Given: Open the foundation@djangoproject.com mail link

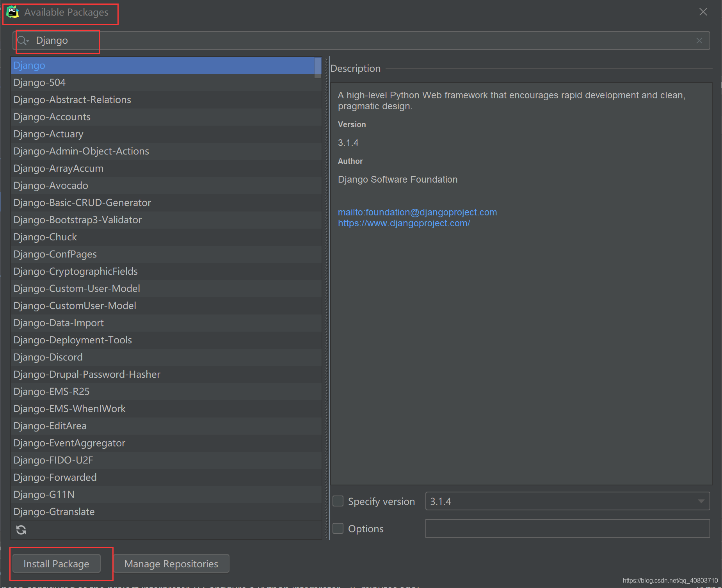Looking at the screenshot, I should tap(417, 212).
